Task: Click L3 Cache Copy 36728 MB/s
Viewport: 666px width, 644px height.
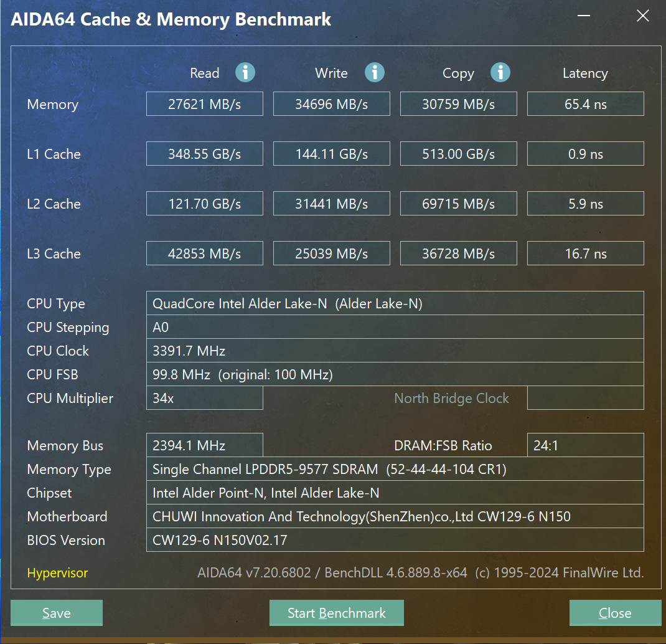Action: 458,253
